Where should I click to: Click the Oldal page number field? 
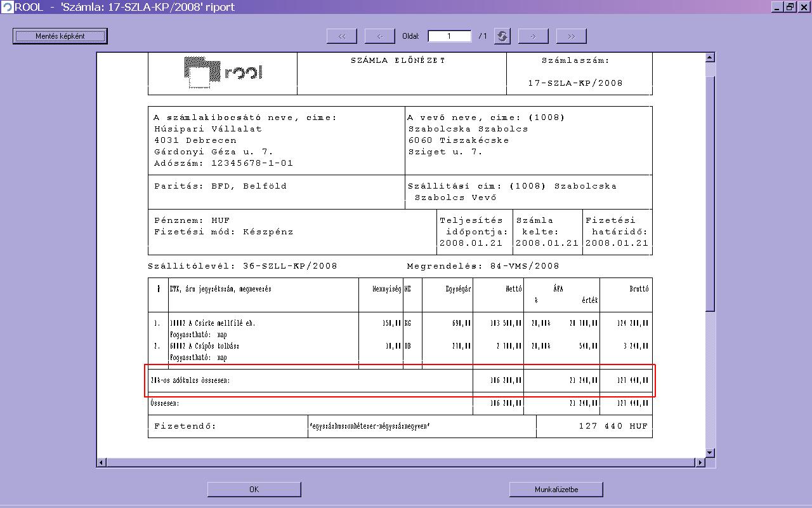point(449,36)
